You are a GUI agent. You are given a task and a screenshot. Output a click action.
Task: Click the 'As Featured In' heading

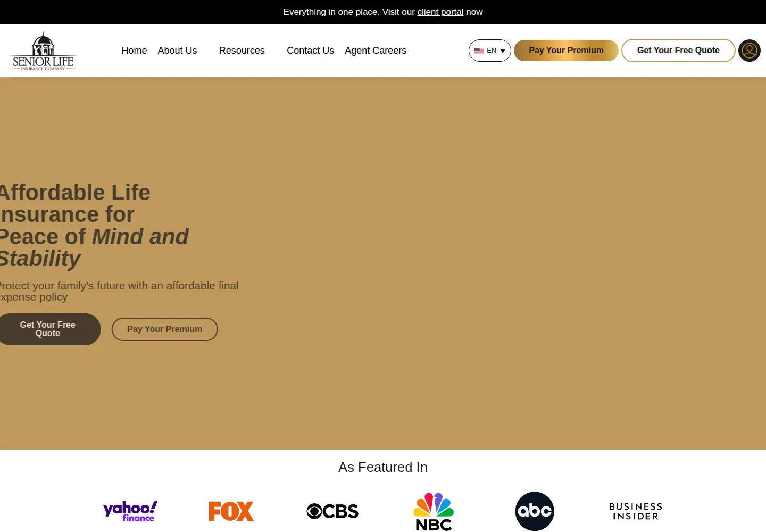383,467
